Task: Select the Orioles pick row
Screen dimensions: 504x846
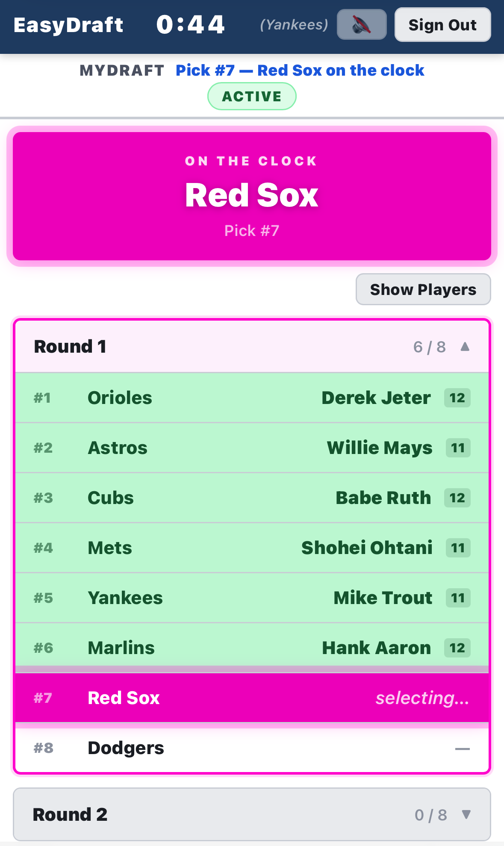Action: 252,398
